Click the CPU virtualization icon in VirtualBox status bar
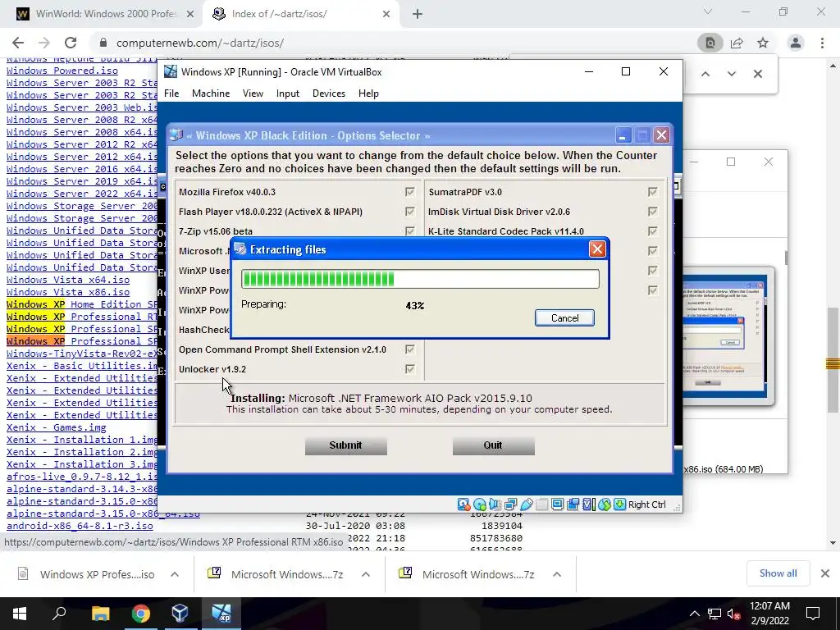The width and height of the screenshot is (840, 630). pyautogui.click(x=588, y=504)
